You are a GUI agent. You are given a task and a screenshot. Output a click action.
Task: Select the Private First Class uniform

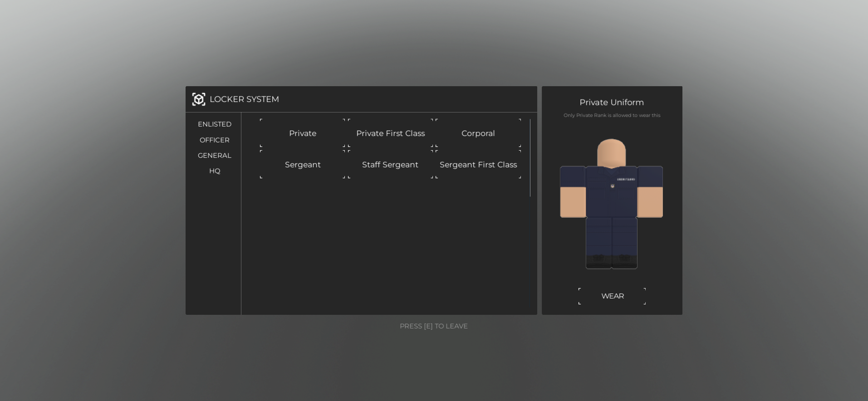(391, 133)
